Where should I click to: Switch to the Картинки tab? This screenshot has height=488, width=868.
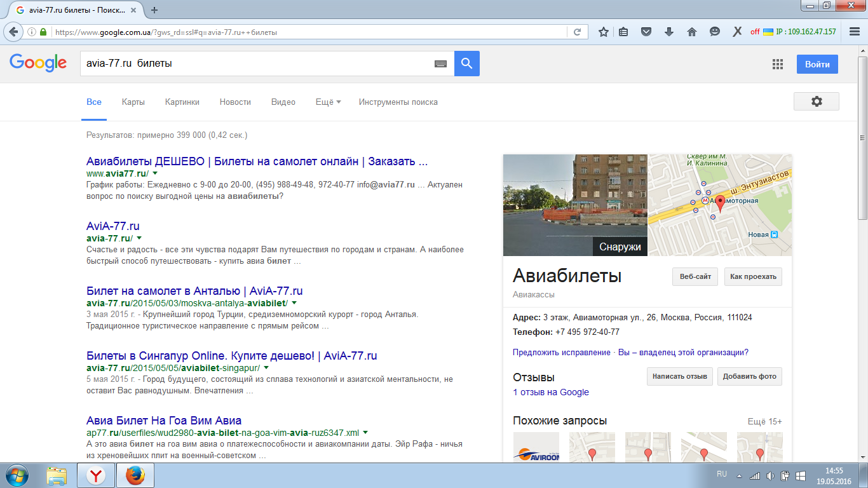pos(182,102)
